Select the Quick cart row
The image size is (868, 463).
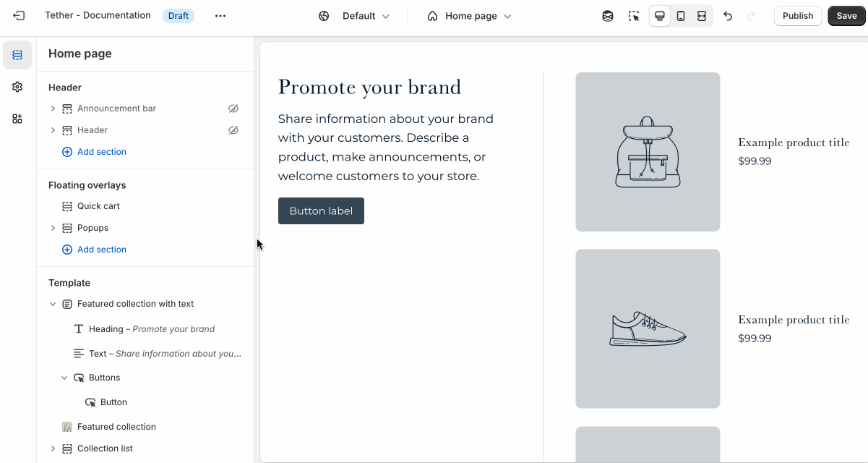coord(145,206)
